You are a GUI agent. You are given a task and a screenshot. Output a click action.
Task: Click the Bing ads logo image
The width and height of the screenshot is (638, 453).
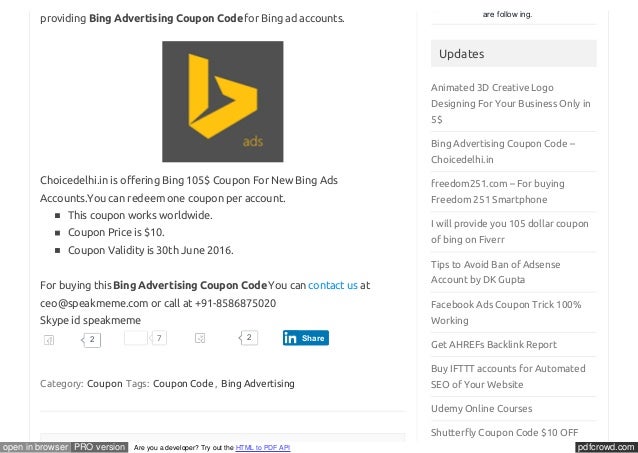(222, 101)
